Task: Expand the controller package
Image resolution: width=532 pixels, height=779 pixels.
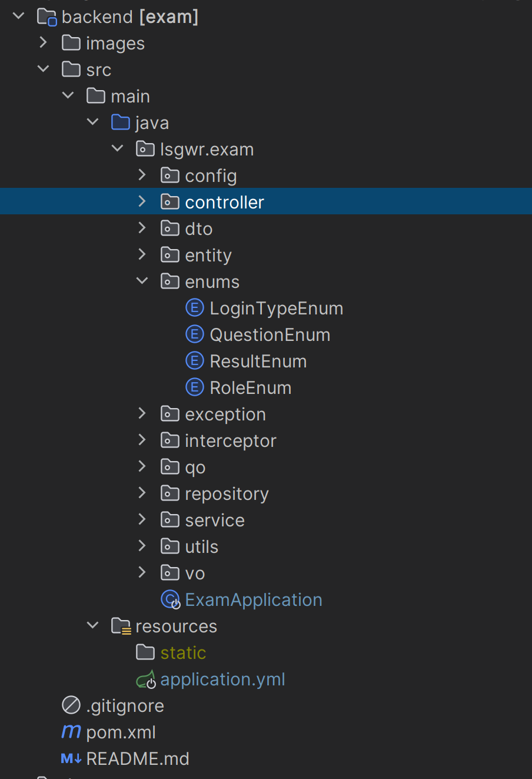Action: (x=142, y=202)
